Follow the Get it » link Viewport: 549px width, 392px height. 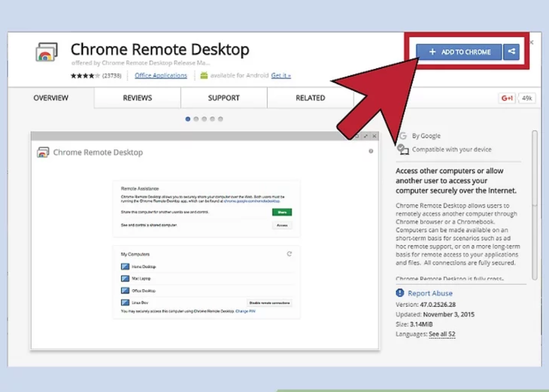point(281,75)
